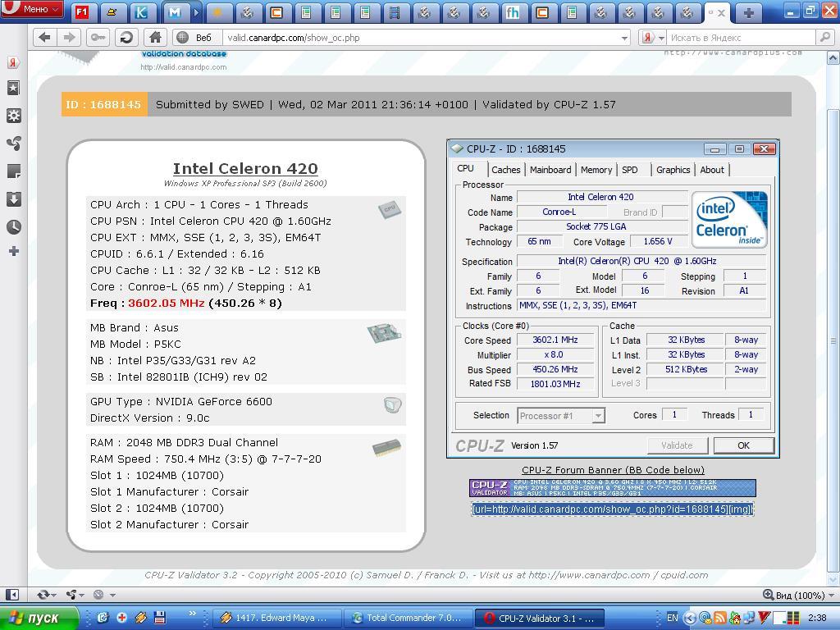Image resolution: width=840 pixels, height=630 pixels.
Task: Select the CPU tab in CPU-Z image
Action: coord(465,169)
